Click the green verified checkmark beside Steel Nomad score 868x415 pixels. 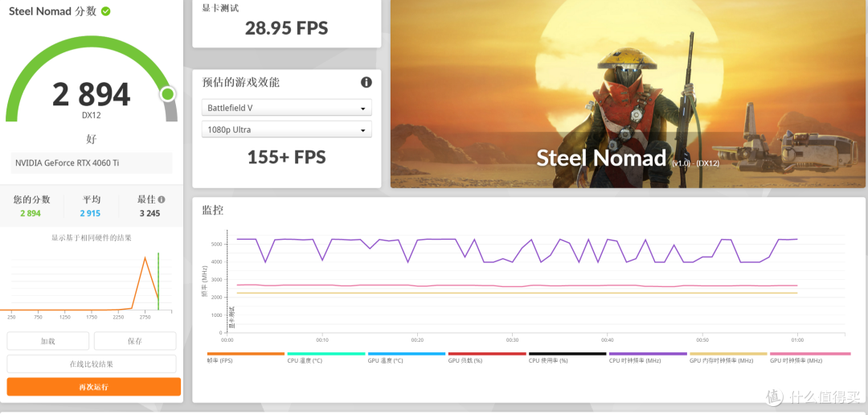(x=106, y=11)
